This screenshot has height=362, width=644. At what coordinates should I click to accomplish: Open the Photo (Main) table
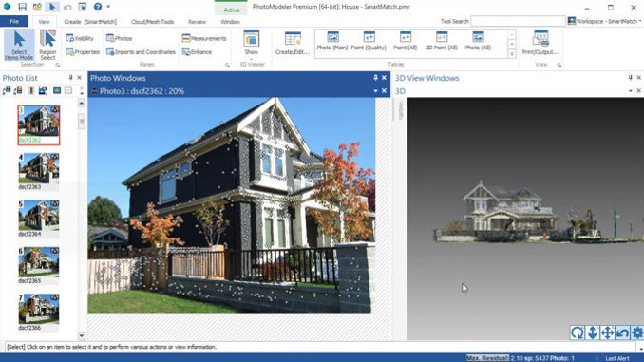click(x=332, y=41)
